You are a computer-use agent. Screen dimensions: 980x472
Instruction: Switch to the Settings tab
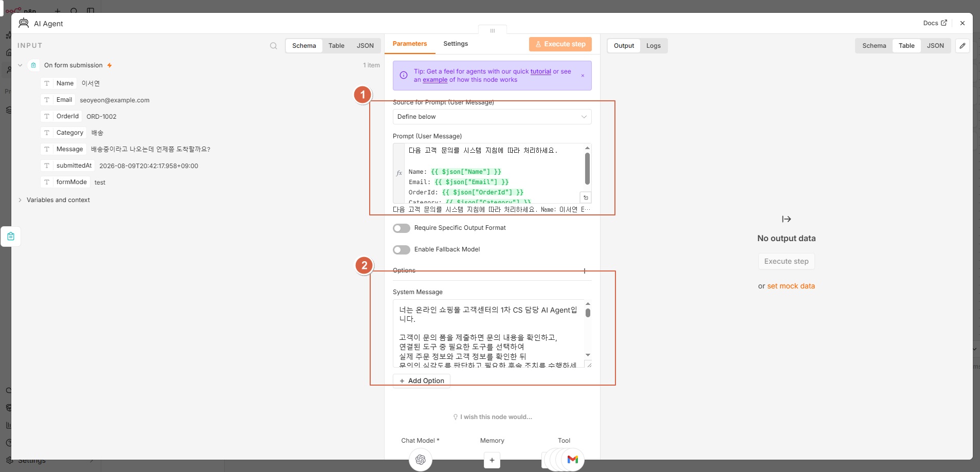(x=456, y=44)
